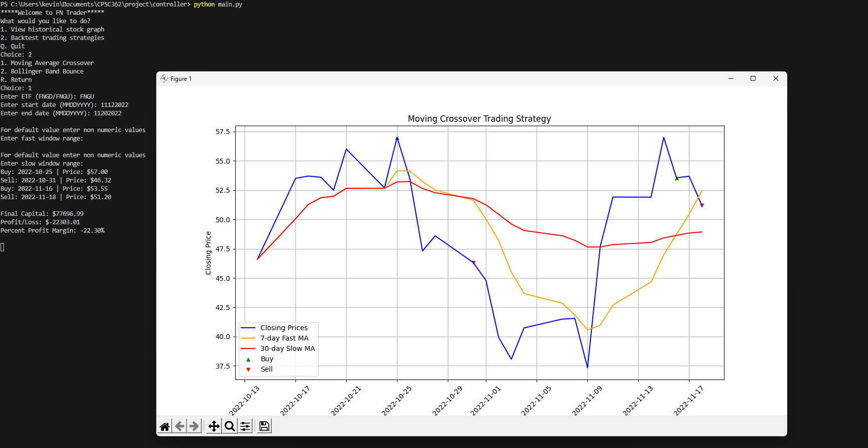Click the 2022-10-13 x-axis date label

(244, 400)
